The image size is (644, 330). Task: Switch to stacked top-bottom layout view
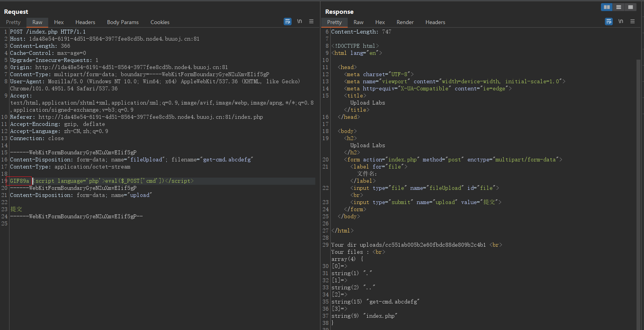619,7
